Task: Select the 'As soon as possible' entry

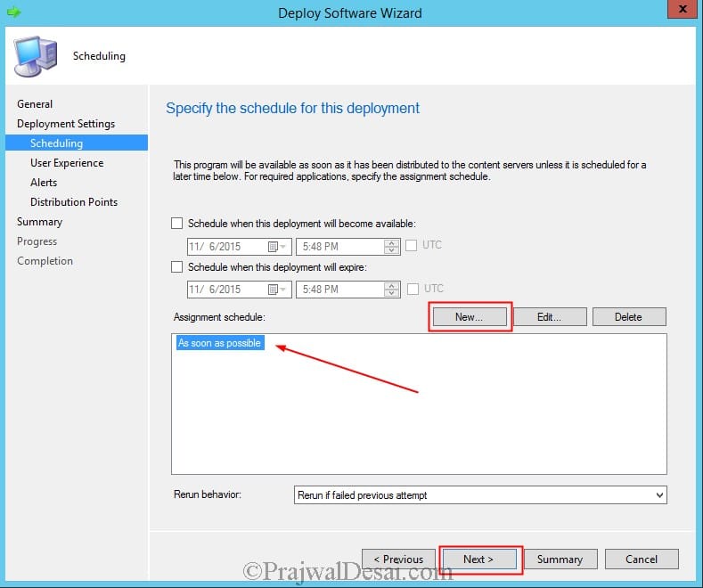Action: pos(220,343)
